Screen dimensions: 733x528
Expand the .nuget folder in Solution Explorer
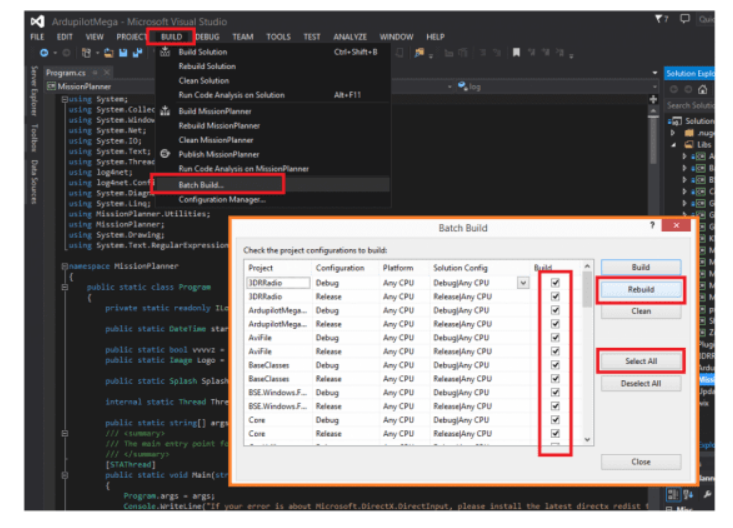click(x=673, y=133)
